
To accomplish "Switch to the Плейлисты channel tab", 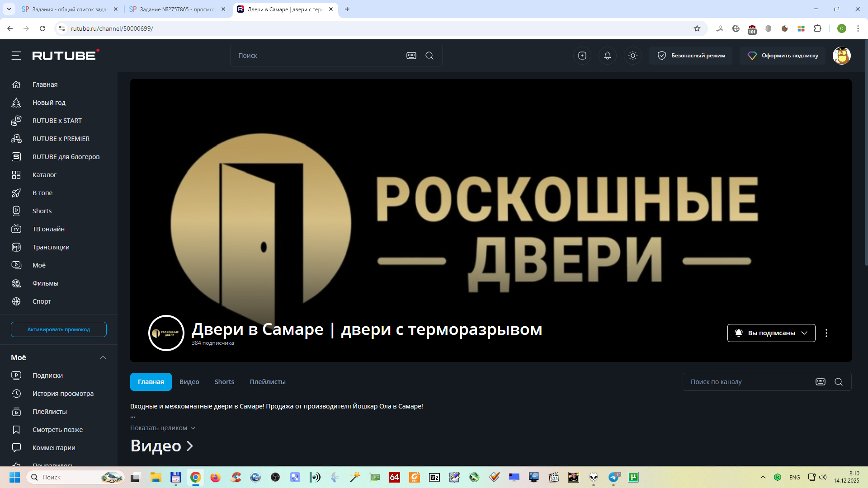I will [267, 382].
